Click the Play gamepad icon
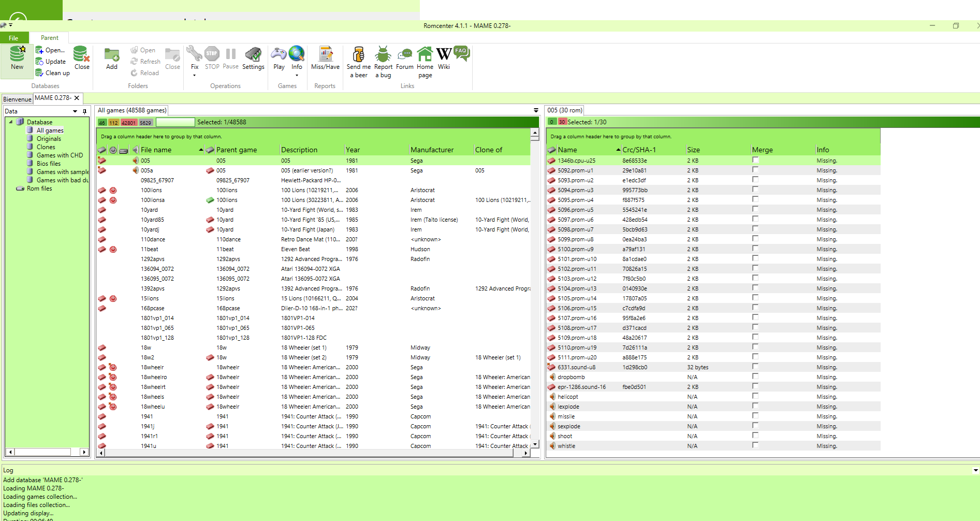980x521 pixels. click(x=279, y=54)
